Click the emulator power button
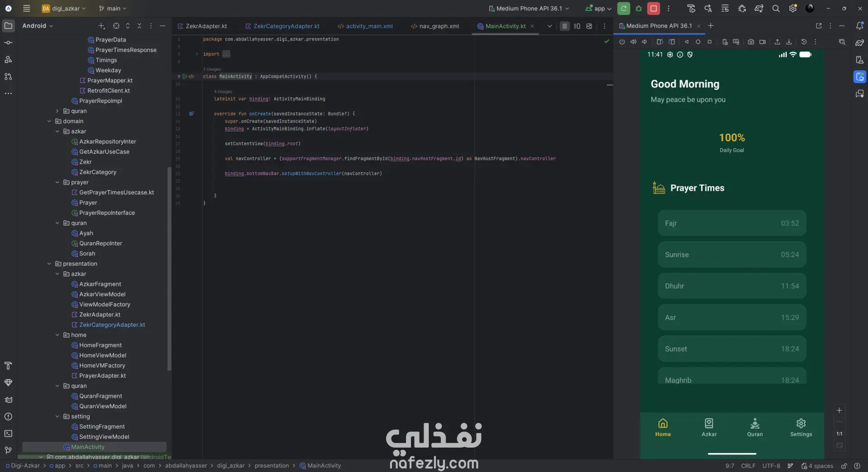 (x=622, y=42)
